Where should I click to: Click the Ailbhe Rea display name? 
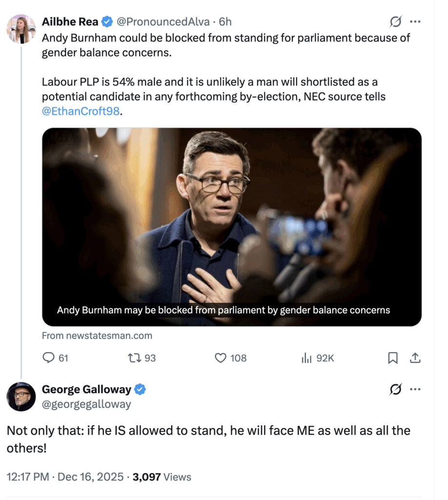(x=70, y=22)
